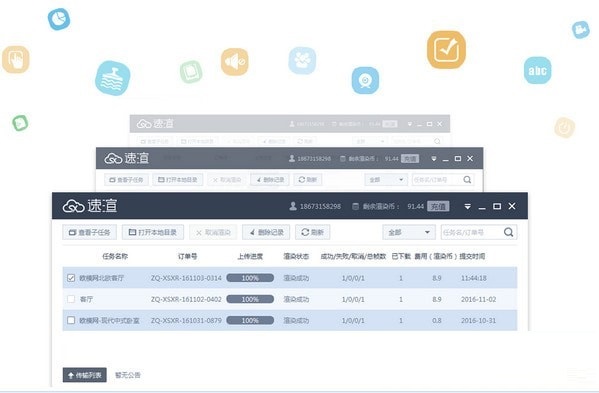Click the search magnifier icon in middle window
This screenshot has width=599, height=393.
(467, 180)
